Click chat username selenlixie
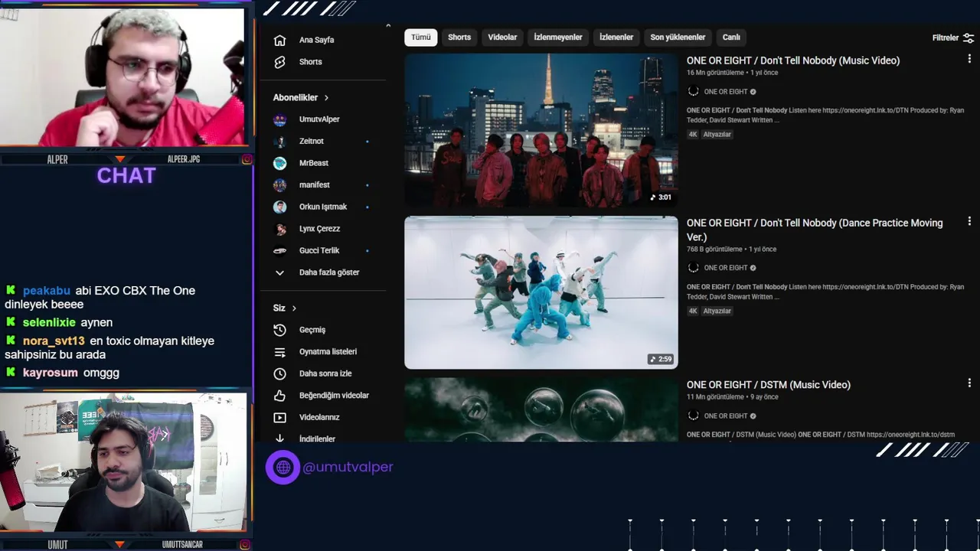 click(49, 323)
